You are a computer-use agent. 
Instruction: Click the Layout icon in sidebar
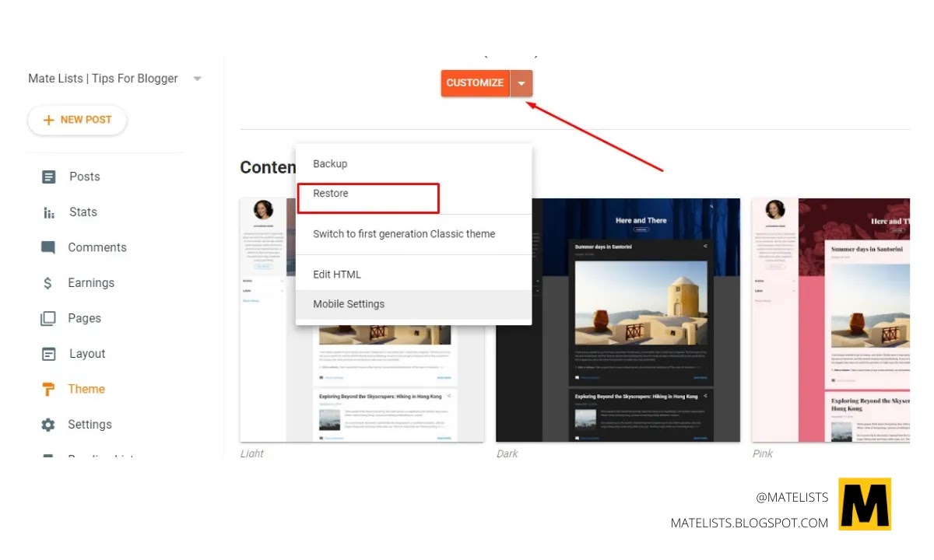48,354
